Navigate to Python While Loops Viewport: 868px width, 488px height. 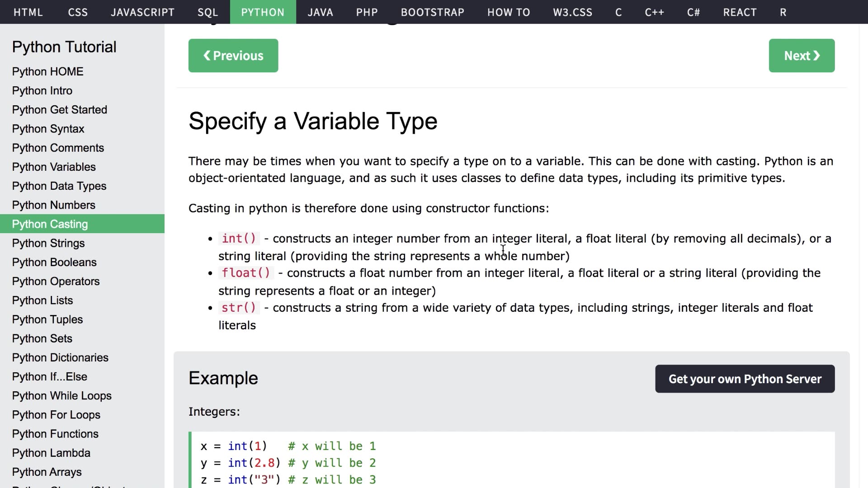(61, 395)
